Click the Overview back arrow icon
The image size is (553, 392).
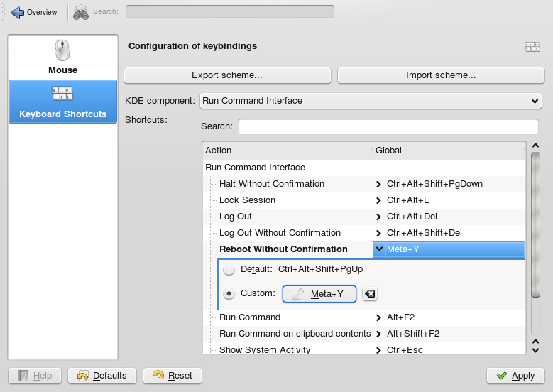pos(17,12)
